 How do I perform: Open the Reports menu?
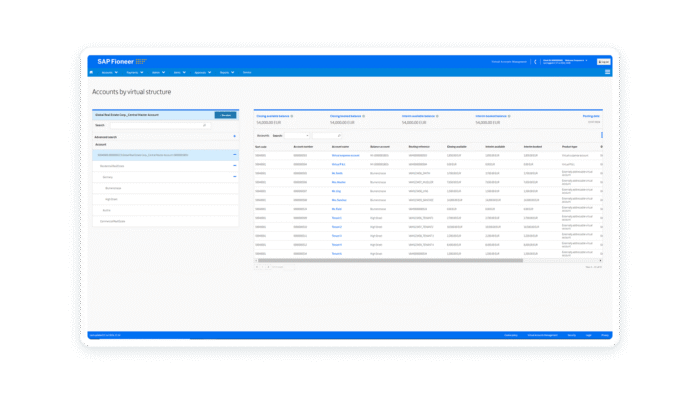coord(227,72)
